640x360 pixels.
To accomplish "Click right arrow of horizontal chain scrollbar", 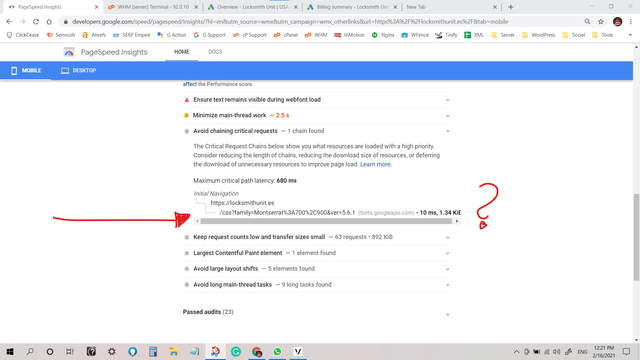I will [457, 221].
